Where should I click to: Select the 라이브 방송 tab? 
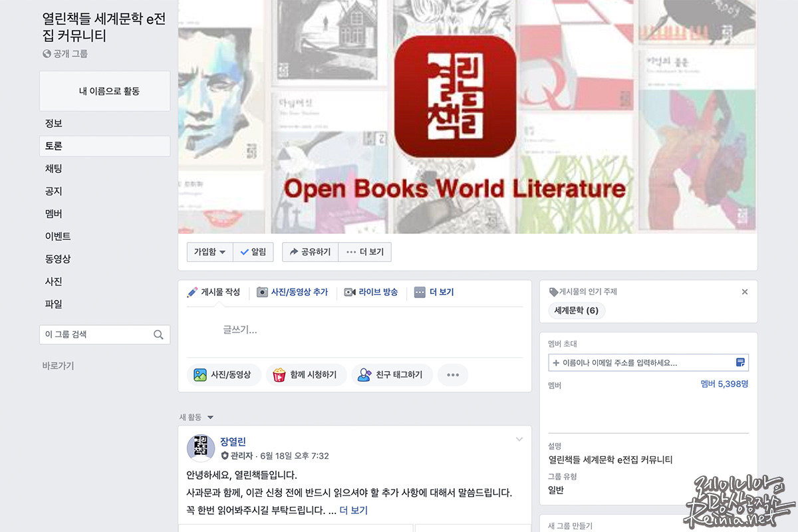371,292
